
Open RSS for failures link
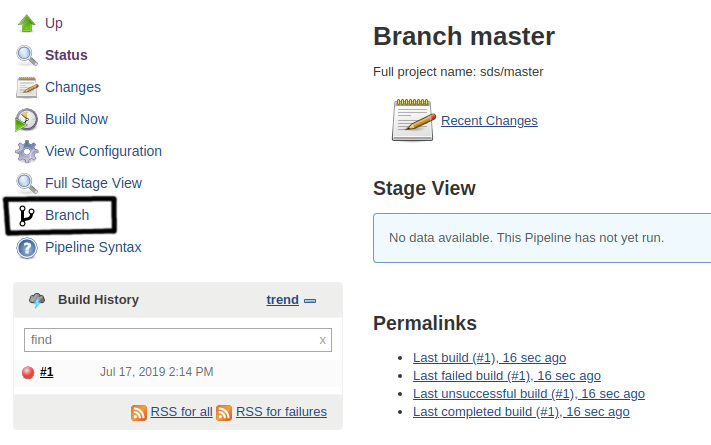click(281, 412)
